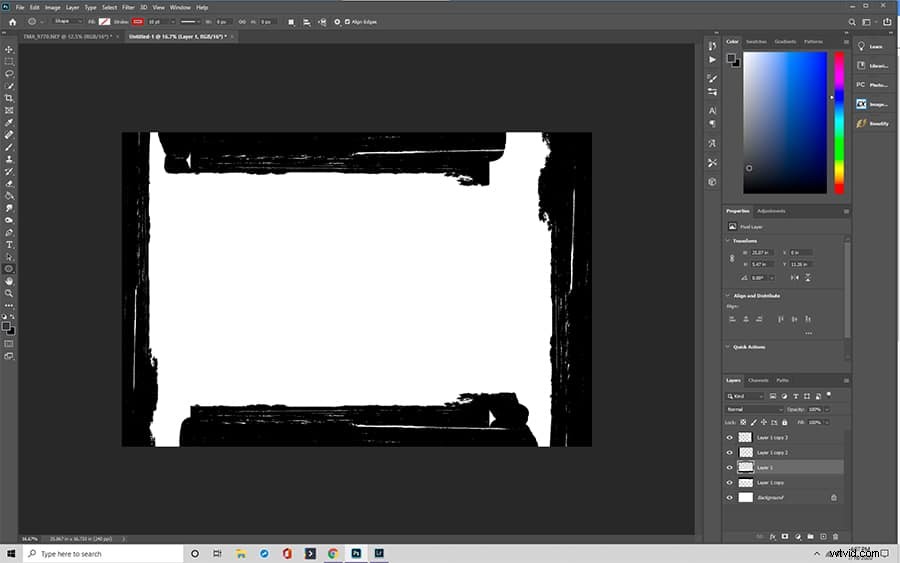This screenshot has width=900, height=563.
Task: Collapse the Align and Distribute section
Action: (x=728, y=296)
